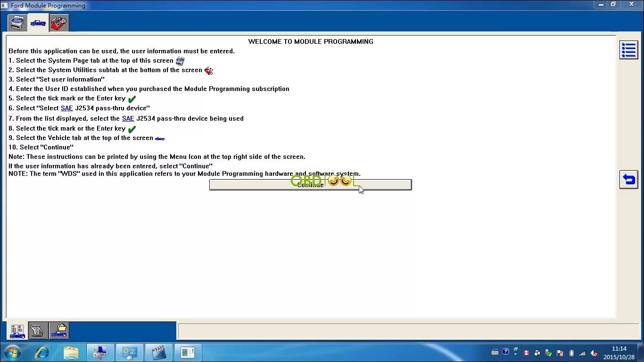Open the Menu icon on the right side

(x=628, y=50)
